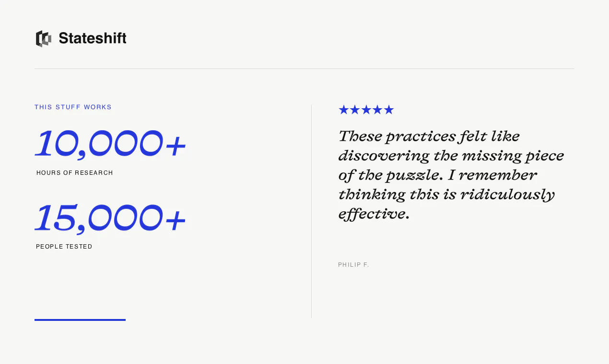The width and height of the screenshot is (609, 364).
Task: Click the 15,000+ statistic number
Action: pos(110,218)
